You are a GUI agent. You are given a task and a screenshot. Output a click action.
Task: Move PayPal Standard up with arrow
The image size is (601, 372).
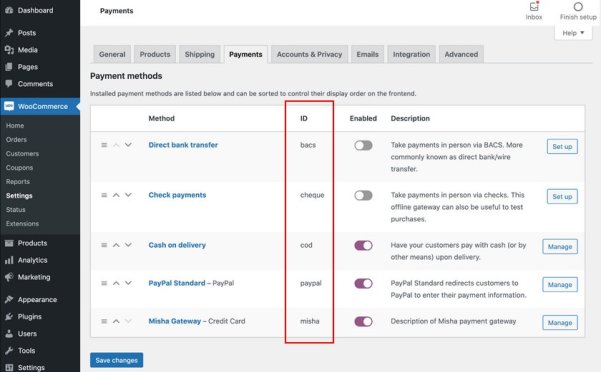pos(116,283)
